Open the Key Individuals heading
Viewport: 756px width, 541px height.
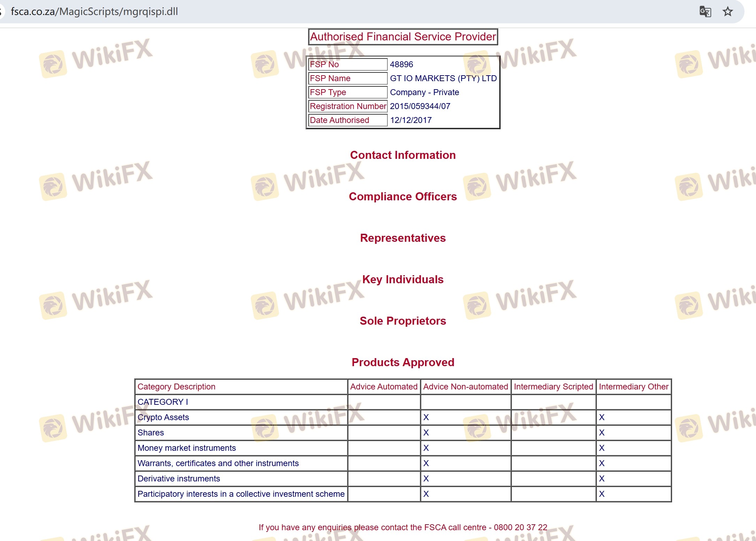403,279
